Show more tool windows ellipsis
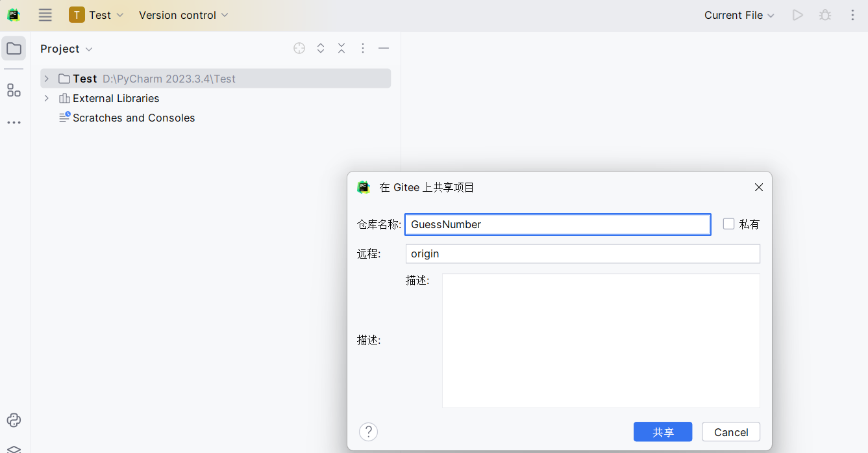Viewport: 868px width, 453px height. coord(14,123)
